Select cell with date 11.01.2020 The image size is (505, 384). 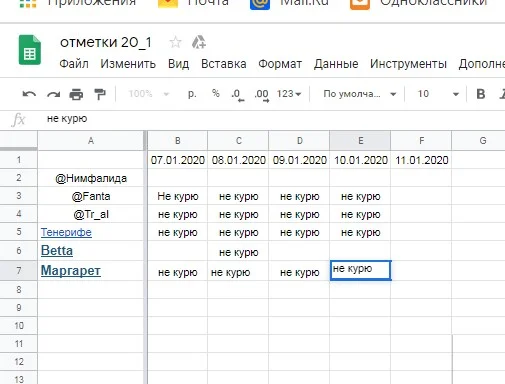pos(422,160)
